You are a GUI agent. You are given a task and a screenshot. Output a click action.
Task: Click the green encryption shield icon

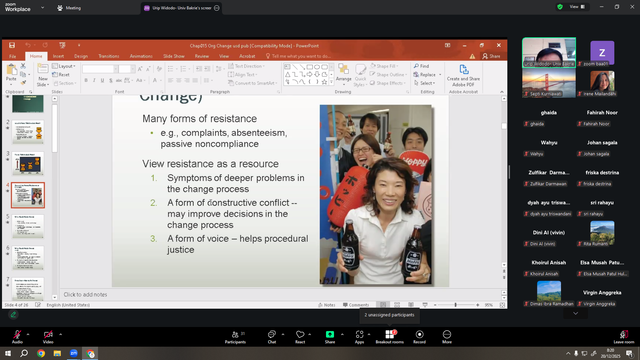pos(560,7)
